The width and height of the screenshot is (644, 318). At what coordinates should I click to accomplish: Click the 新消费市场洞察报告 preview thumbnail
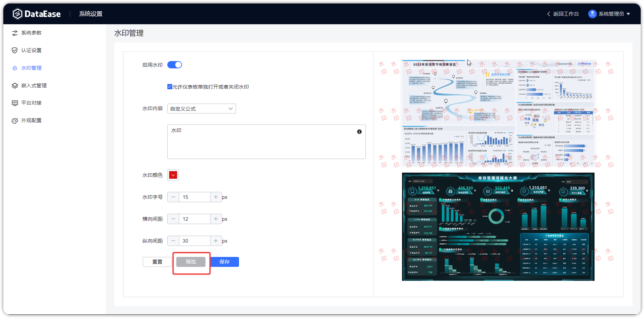tap(498, 113)
